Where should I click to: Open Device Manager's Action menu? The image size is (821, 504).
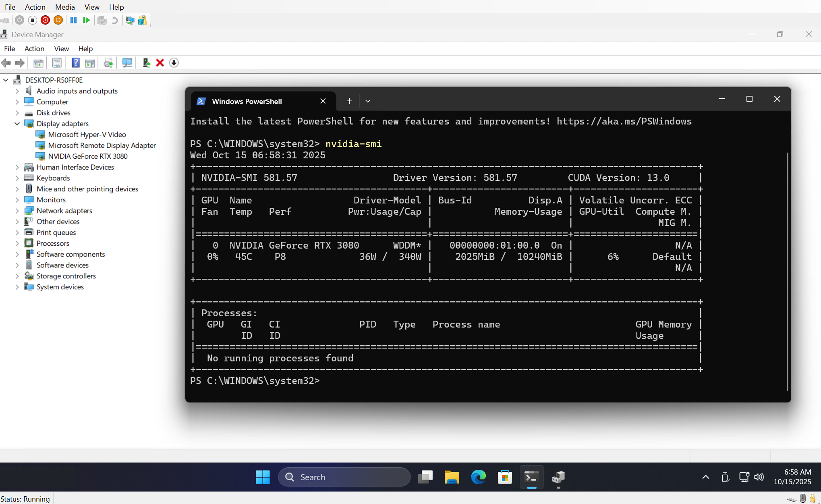click(x=34, y=48)
